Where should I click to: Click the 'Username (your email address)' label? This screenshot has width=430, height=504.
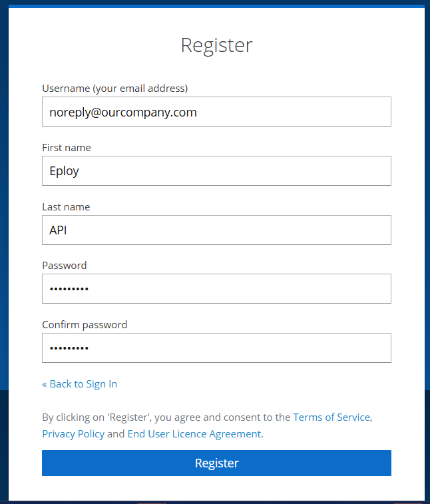pyautogui.click(x=115, y=89)
